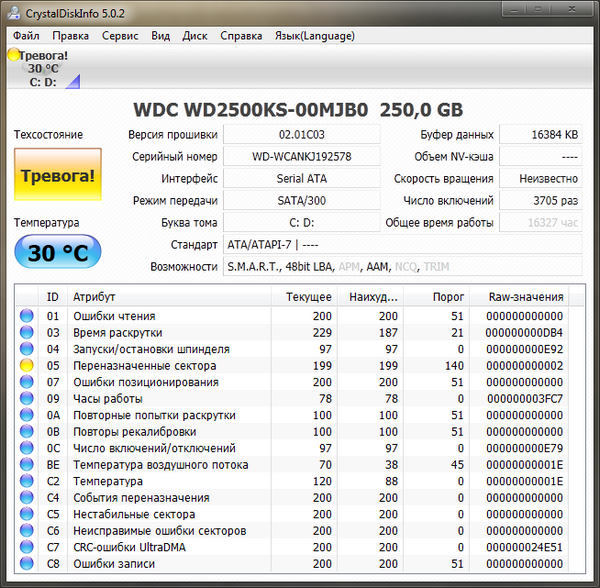
Task: Click the Техсостояние label
Action: [x=49, y=135]
